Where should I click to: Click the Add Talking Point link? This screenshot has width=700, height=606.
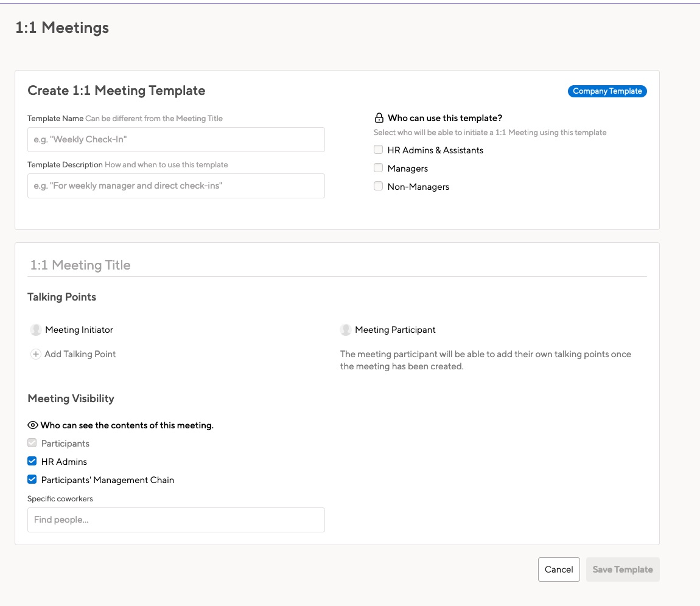[80, 354]
